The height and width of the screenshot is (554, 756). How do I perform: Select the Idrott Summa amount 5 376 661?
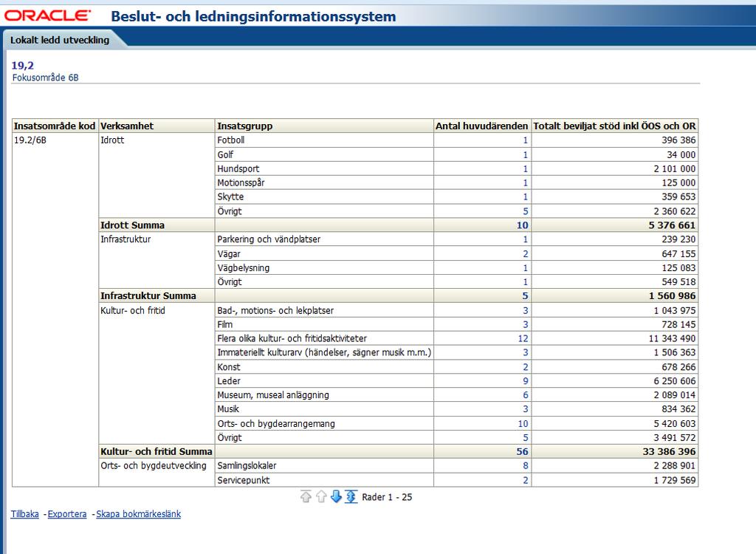pos(615,225)
